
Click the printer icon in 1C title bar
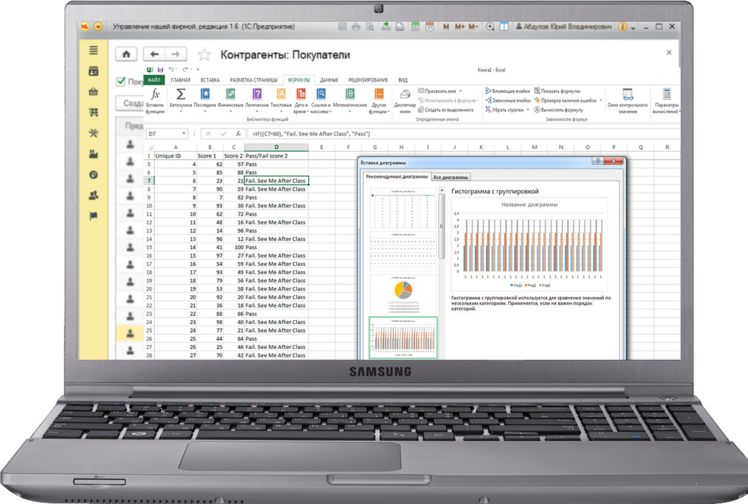(356, 27)
